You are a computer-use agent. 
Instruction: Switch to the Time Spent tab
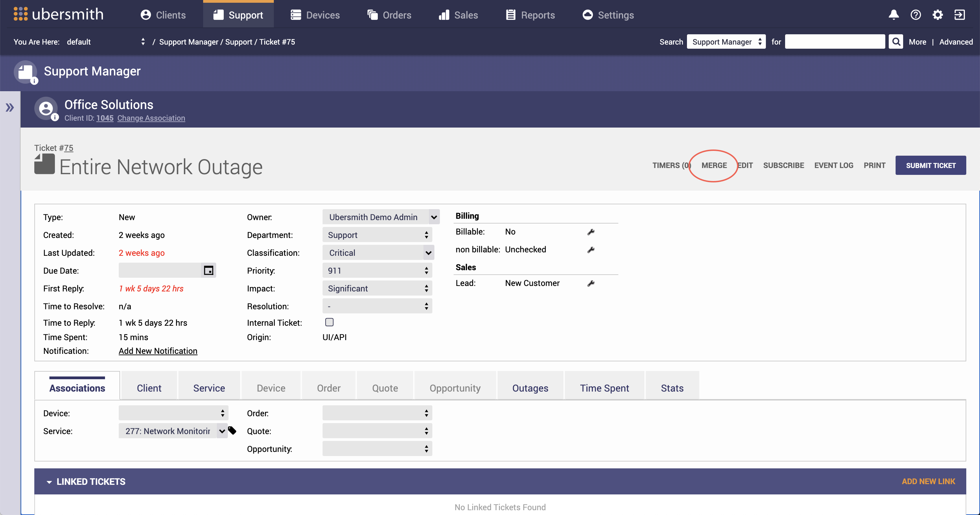tap(604, 388)
